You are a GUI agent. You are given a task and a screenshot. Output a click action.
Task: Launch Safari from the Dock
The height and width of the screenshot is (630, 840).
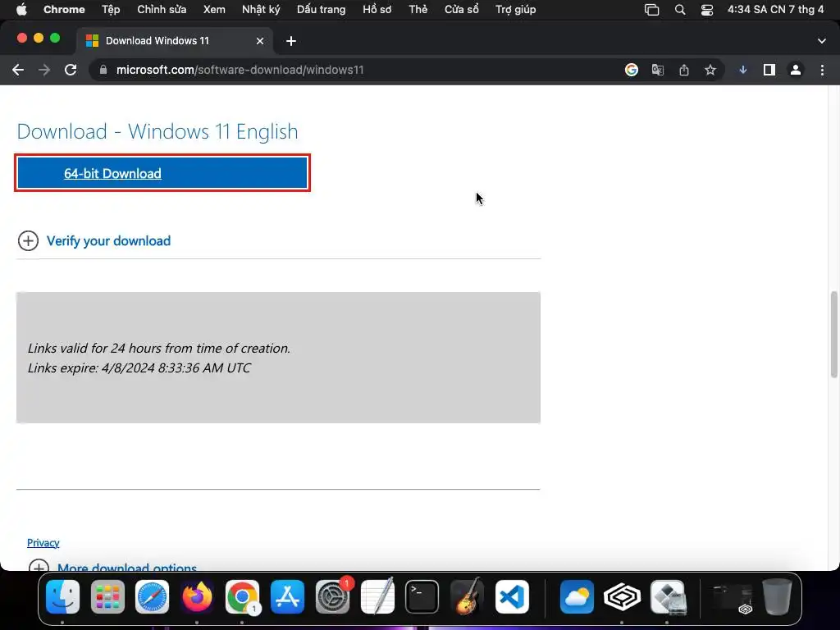click(x=152, y=596)
